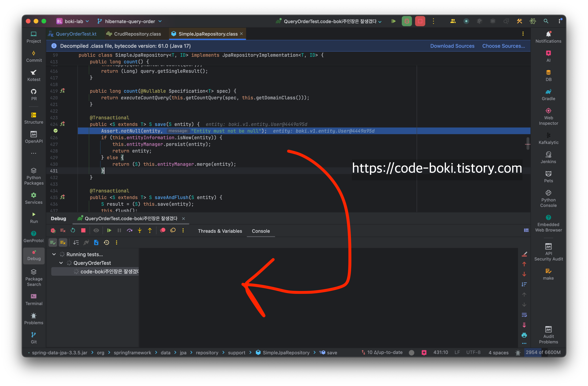Image resolution: width=588 pixels, height=386 pixels.
Task: Click the Step Over debug icon
Action: tap(130, 230)
